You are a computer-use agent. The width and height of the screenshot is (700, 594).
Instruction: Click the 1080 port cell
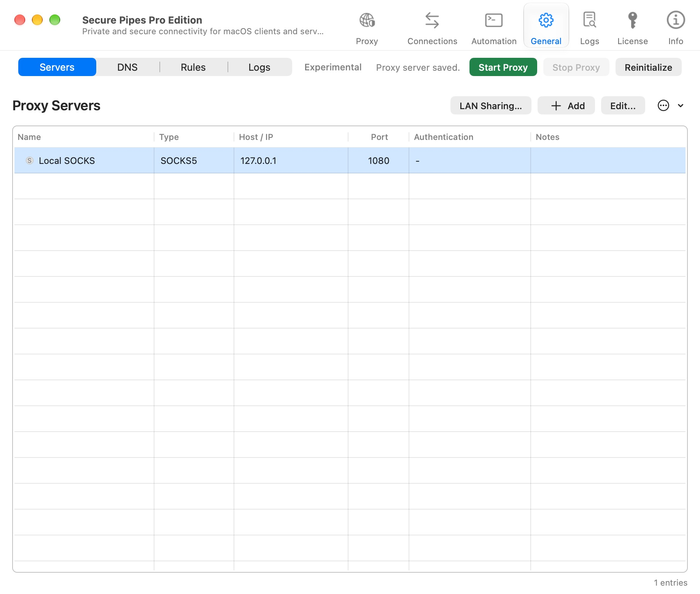point(379,160)
